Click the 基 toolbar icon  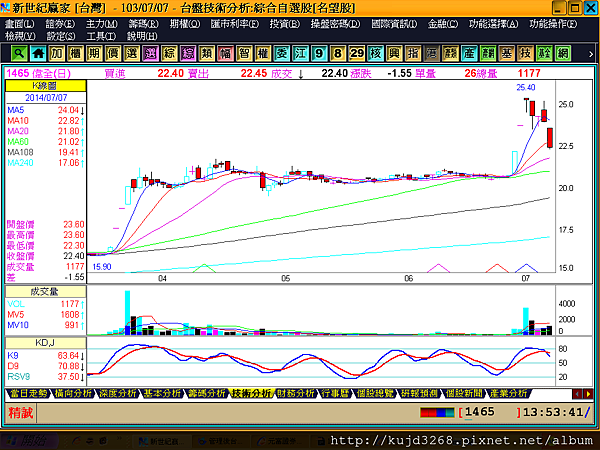point(507,53)
